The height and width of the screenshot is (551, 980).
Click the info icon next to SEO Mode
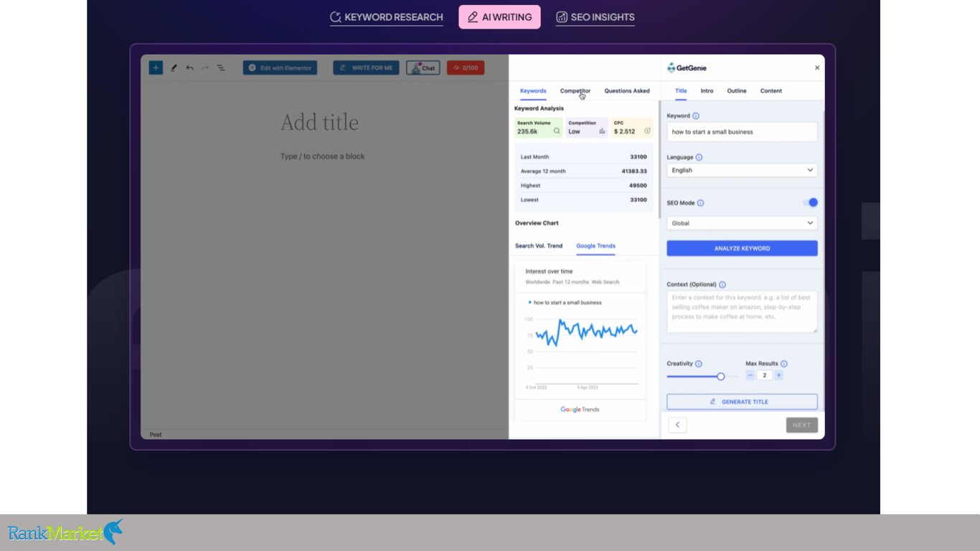pos(701,203)
